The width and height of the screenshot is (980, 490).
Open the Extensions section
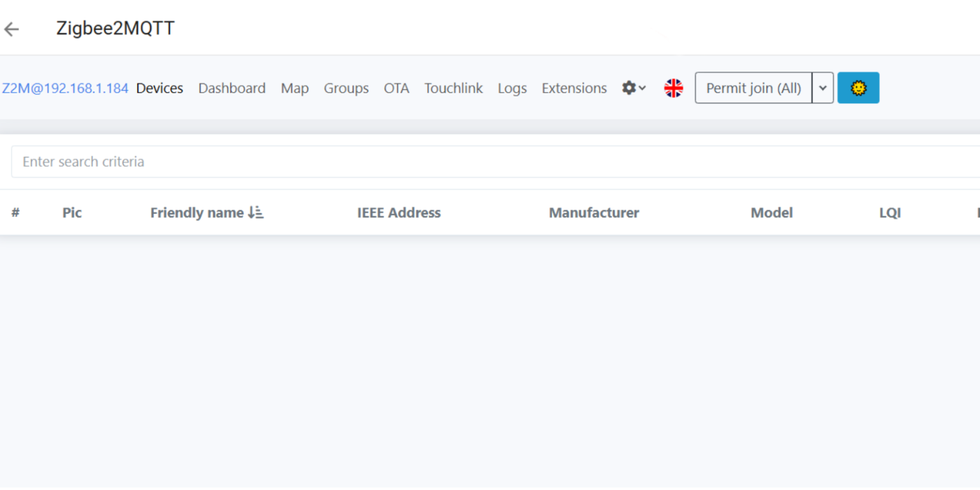coord(574,88)
